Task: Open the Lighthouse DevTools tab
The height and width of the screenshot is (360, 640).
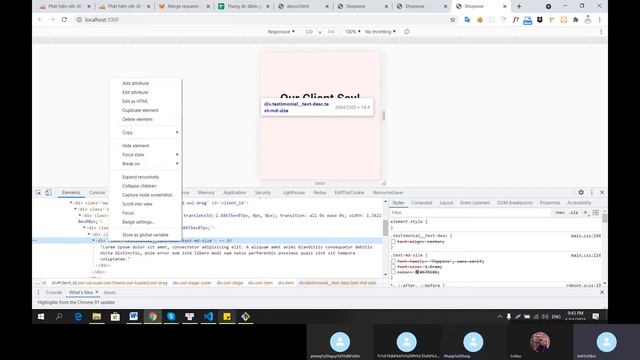Action: 294,192
